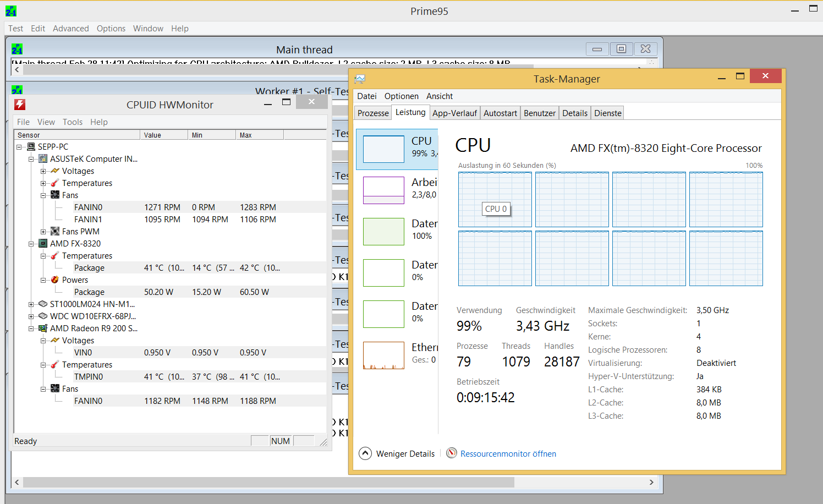Click the Prime95 app icon in the title bar
This screenshot has height=504, width=823.
[x=11, y=11]
